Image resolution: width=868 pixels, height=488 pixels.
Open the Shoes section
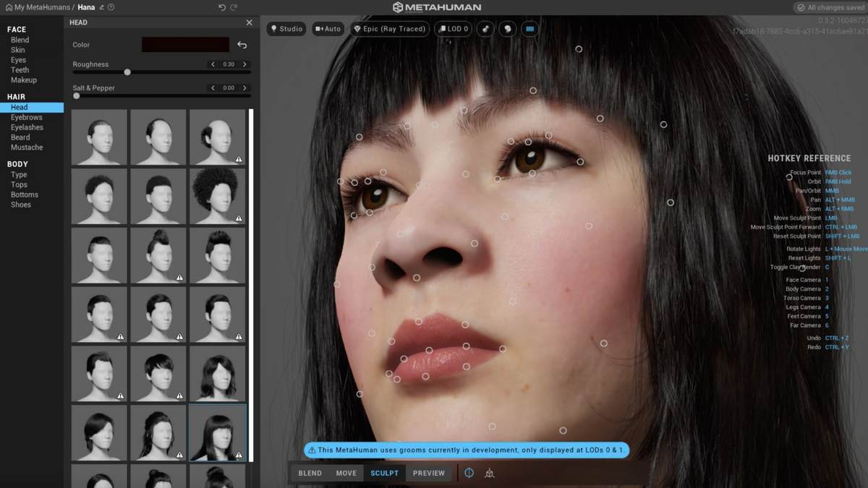tap(21, 205)
